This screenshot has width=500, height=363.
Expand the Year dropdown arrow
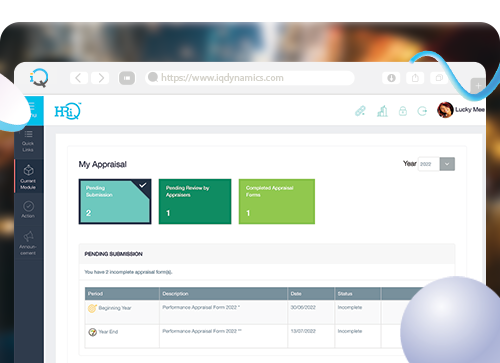pos(447,164)
